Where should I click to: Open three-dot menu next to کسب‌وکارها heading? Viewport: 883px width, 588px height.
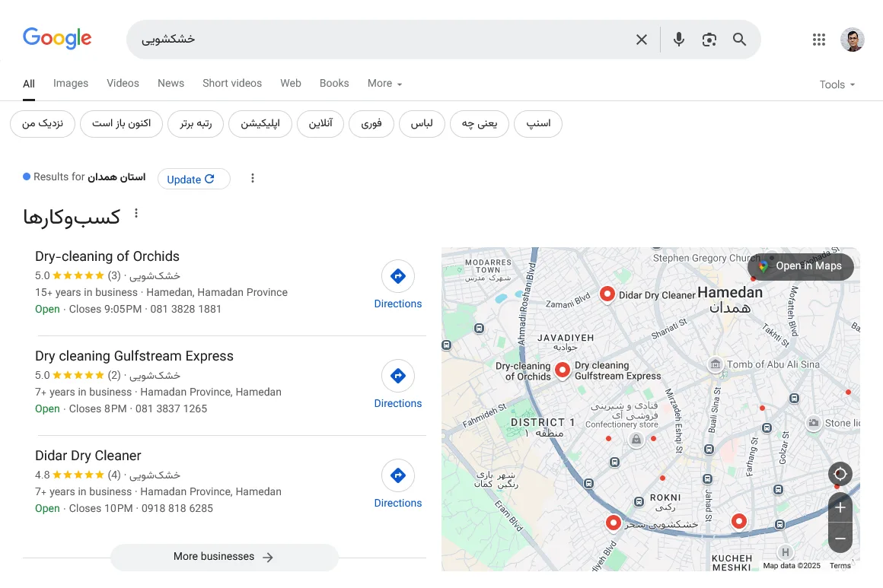pos(135,214)
